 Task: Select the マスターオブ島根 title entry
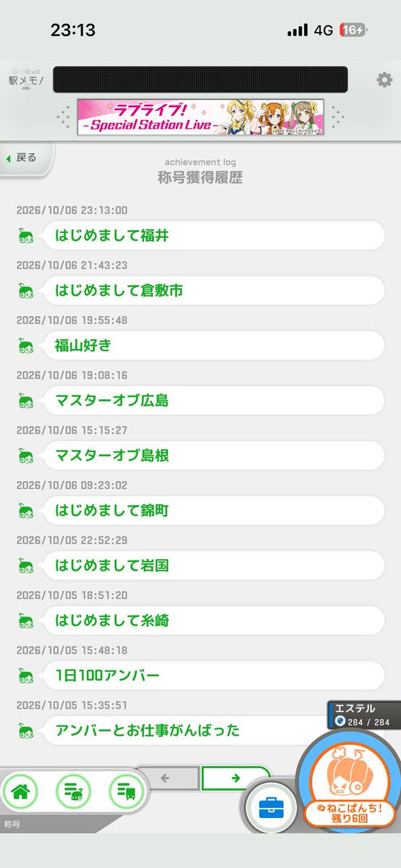pyautogui.click(x=212, y=456)
